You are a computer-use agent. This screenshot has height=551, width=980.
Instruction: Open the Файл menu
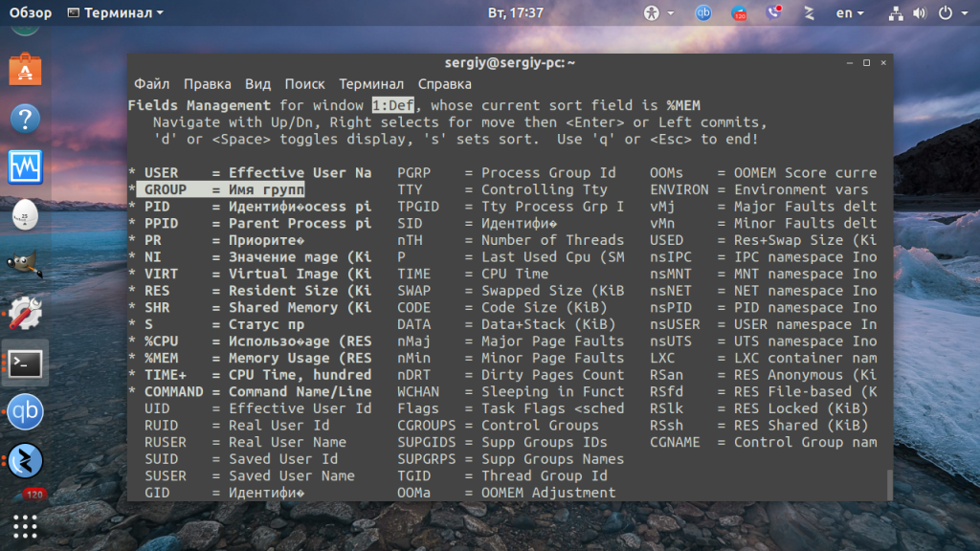click(152, 84)
